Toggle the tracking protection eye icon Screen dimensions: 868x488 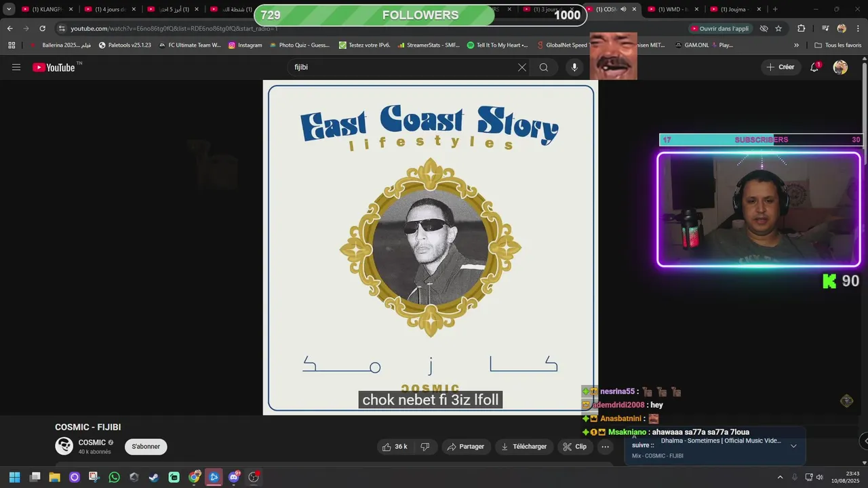tap(764, 28)
